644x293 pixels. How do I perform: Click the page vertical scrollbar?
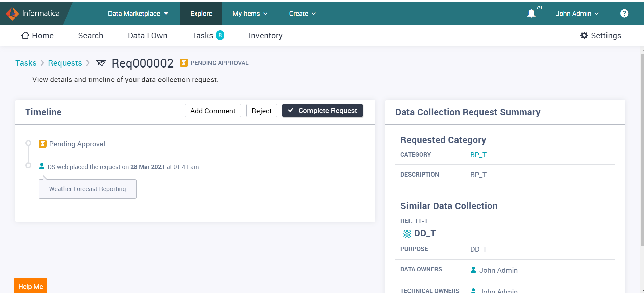click(x=642, y=150)
